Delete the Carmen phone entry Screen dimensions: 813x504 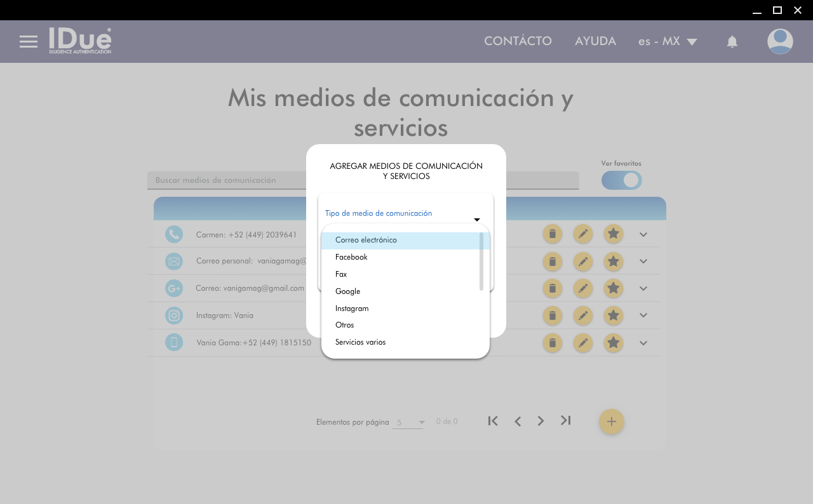[x=552, y=234]
